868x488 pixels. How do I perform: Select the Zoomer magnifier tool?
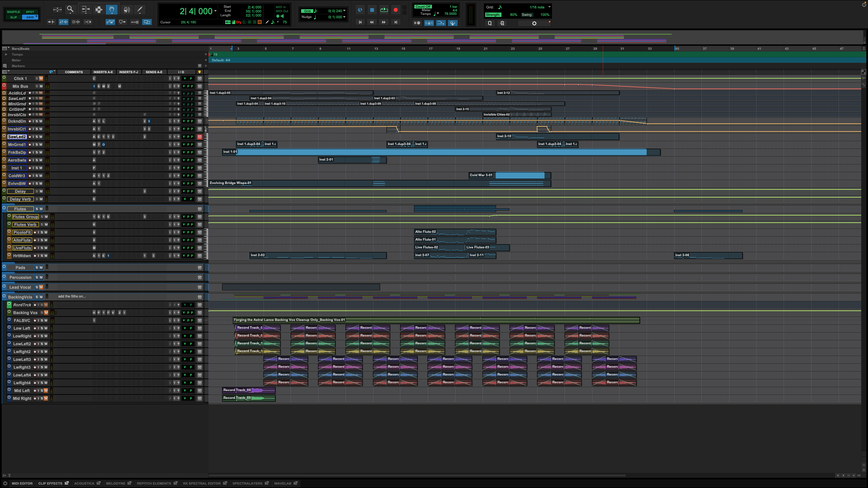(70, 10)
